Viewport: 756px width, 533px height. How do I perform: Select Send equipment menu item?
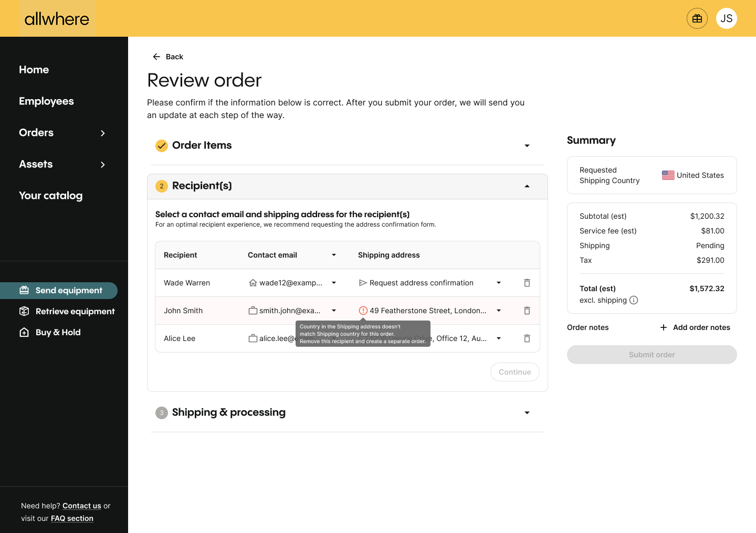[59, 291]
